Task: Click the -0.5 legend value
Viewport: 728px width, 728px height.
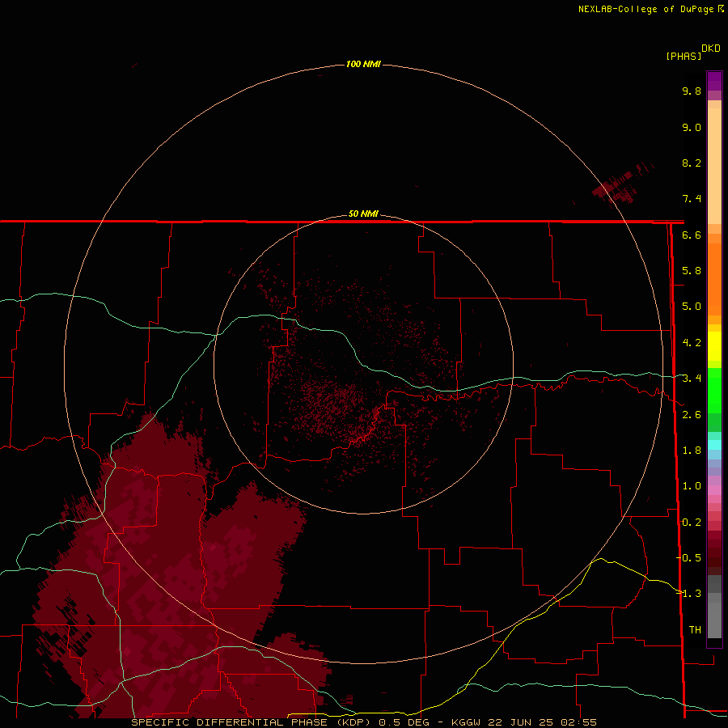Action: [x=688, y=558]
